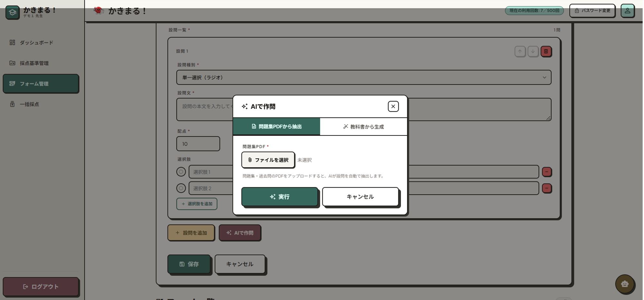Open the user profile icon button
This screenshot has width=644, height=300.
coord(627,11)
